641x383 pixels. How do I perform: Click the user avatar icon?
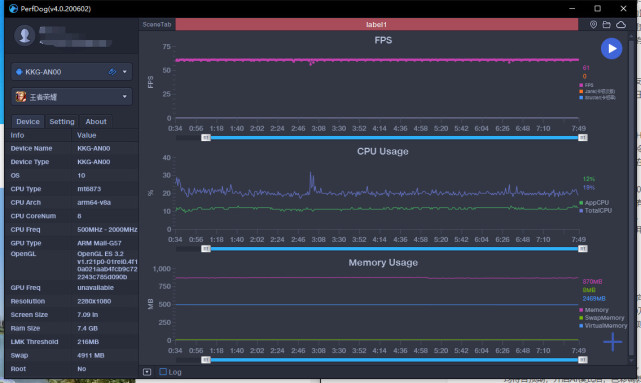point(25,35)
